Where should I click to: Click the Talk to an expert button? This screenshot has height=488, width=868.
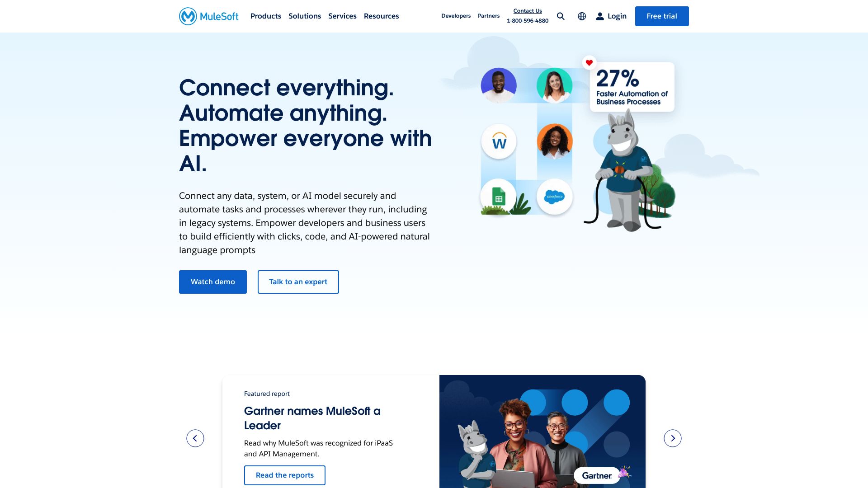pos(298,282)
